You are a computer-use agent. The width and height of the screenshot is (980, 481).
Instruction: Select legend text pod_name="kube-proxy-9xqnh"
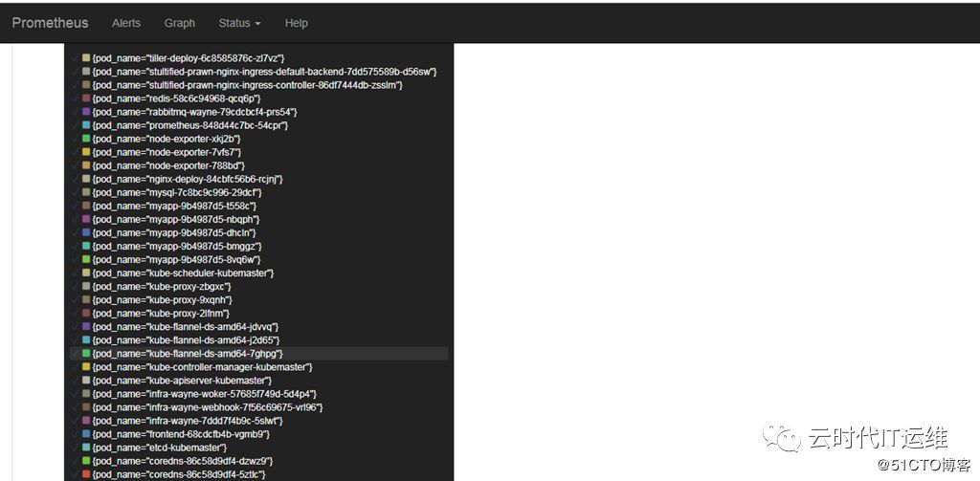click(161, 300)
